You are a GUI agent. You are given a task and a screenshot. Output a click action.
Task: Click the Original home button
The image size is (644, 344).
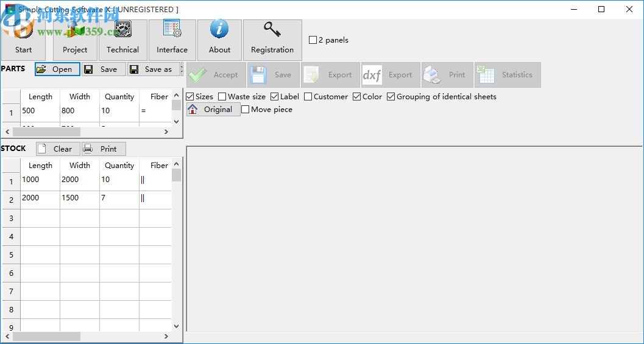pyautogui.click(x=213, y=110)
